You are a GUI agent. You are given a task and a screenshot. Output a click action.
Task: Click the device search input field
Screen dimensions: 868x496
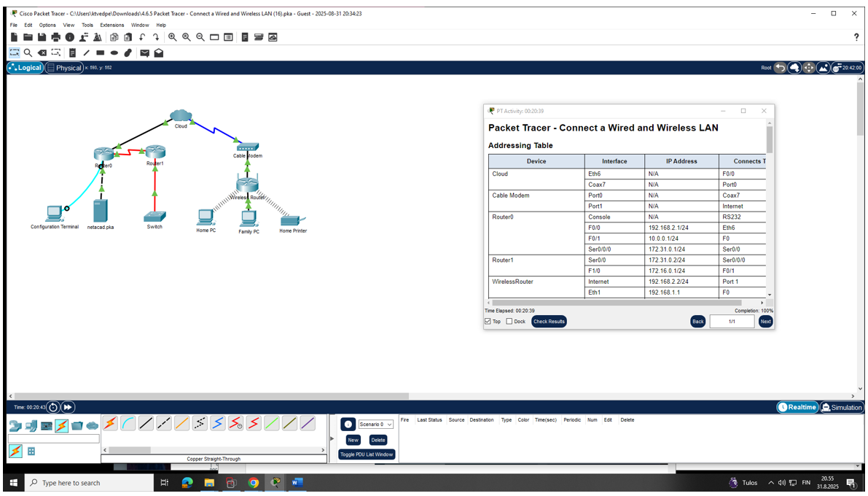point(54,438)
